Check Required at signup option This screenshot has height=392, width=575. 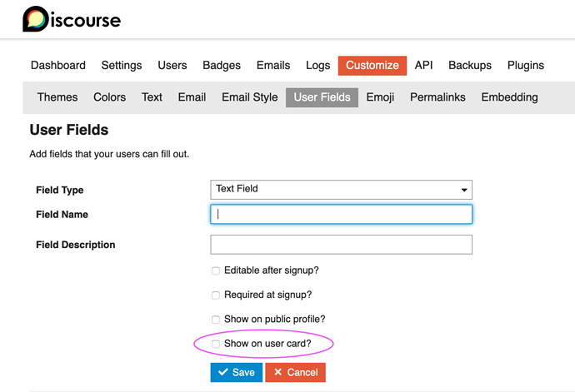click(x=216, y=295)
